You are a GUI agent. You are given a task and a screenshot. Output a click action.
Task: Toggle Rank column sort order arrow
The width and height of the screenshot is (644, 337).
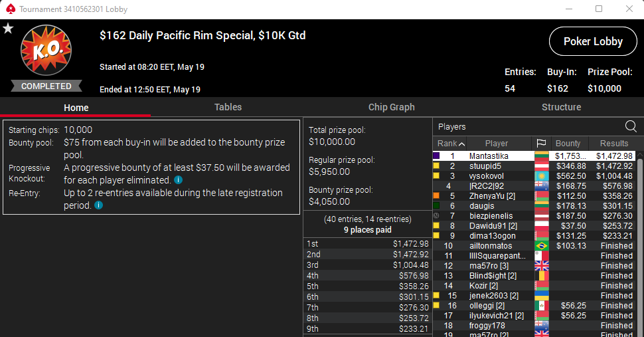(461, 144)
